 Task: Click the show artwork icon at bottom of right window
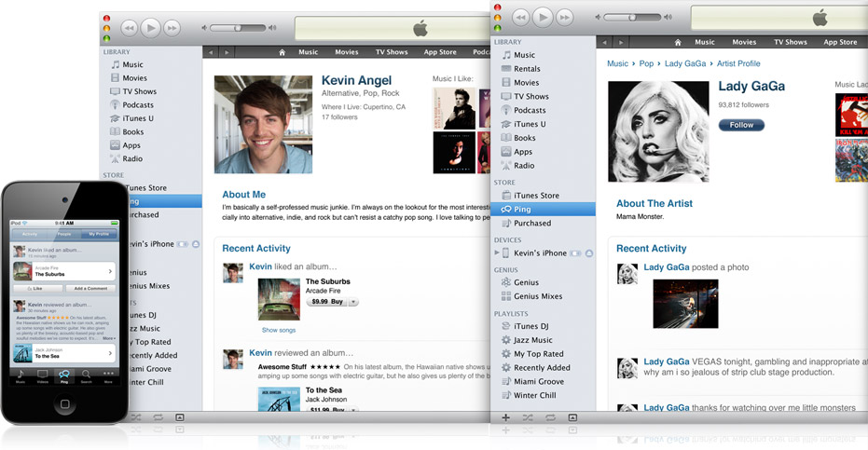[x=572, y=418]
